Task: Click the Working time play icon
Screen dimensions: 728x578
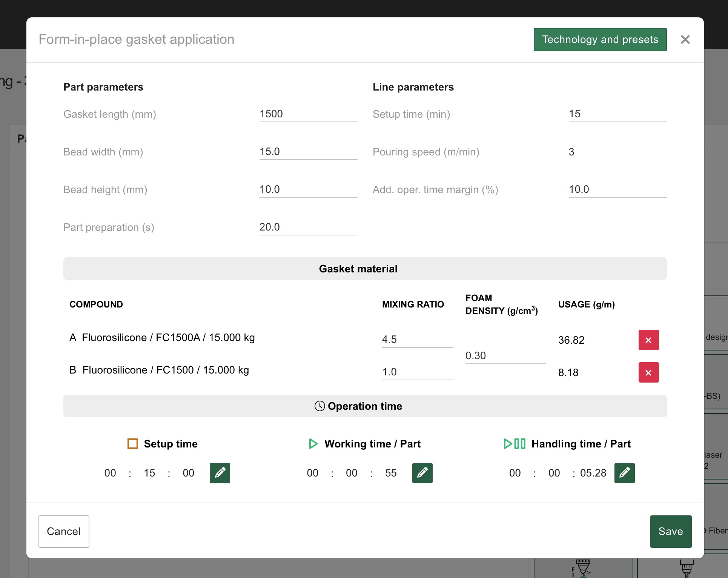Action: pos(313,444)
